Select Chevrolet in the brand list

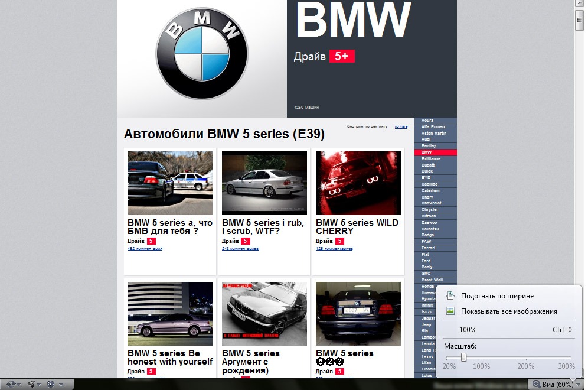click(431, 203)
